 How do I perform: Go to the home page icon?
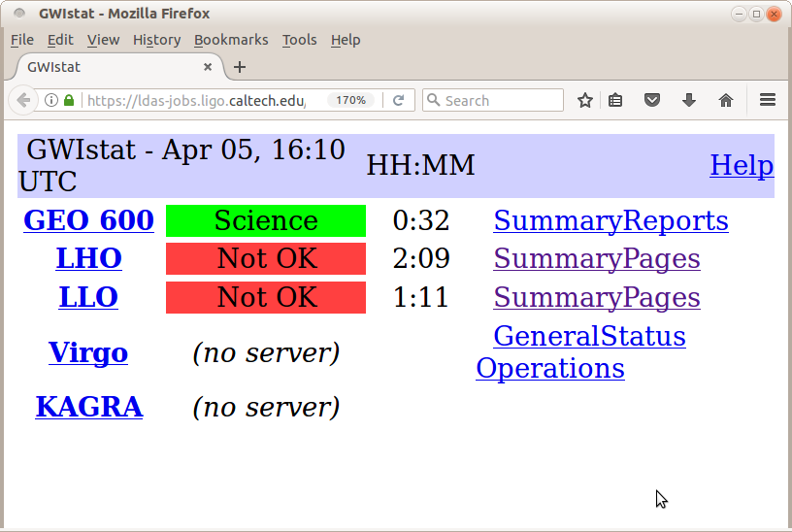726,100
